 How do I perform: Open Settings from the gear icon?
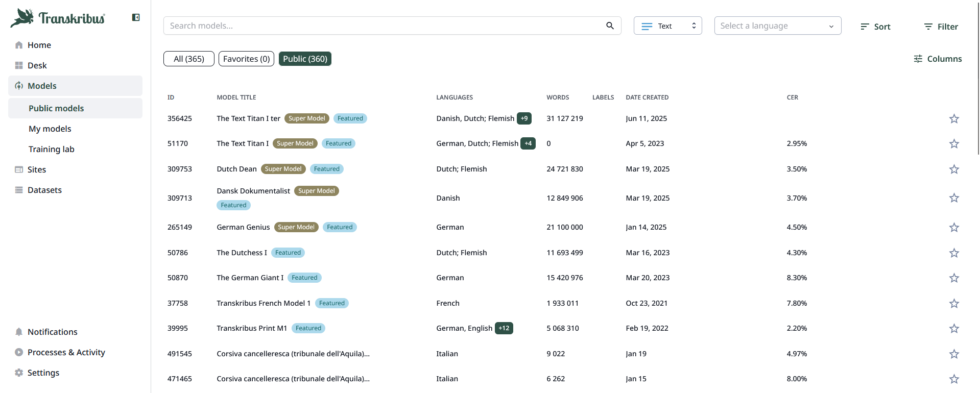(19, 373)
